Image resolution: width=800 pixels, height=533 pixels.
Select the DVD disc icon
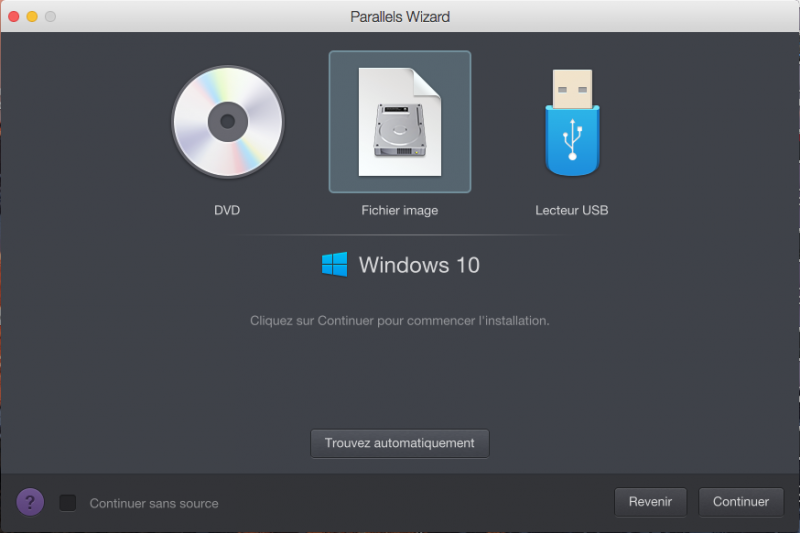[x=228, y=122]
